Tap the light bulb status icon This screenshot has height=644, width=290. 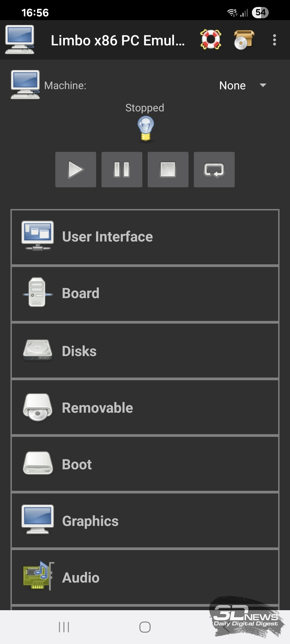tap(146, 128)
